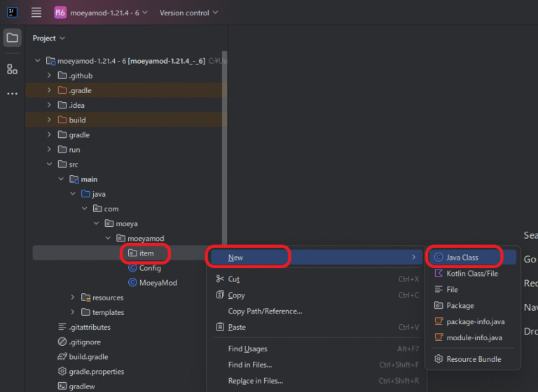The width and height of the screenshot is (538, 392).
Task: Click the package-info.java cup icon
Action: tap(439, 321)
